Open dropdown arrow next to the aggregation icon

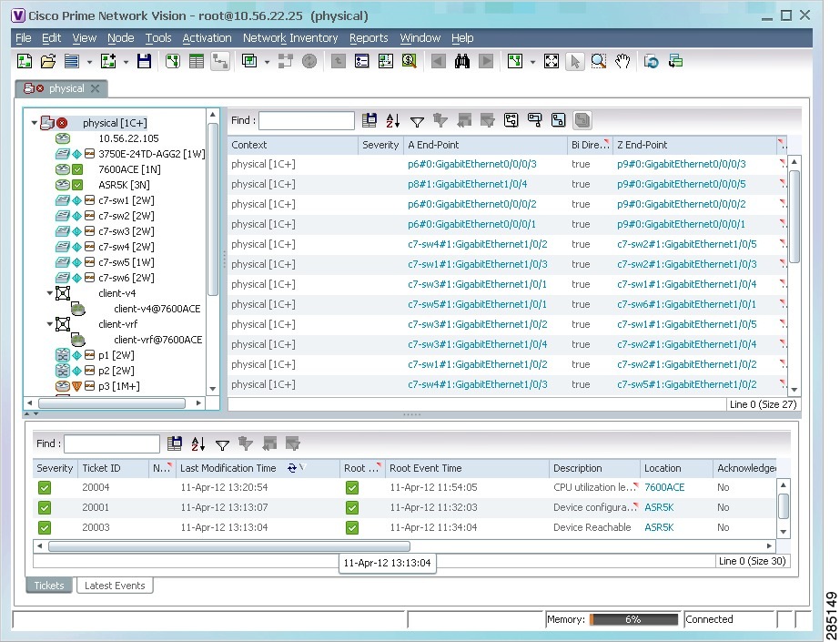267,62
